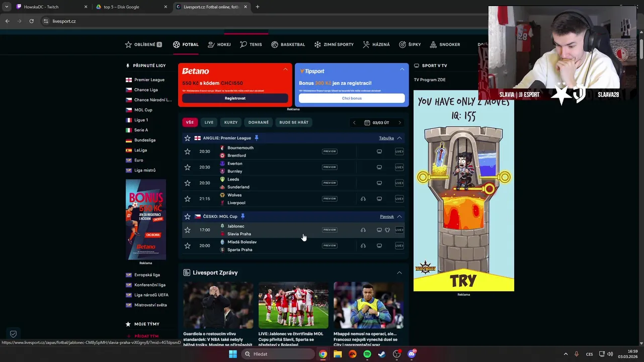Screen dimensions: 644x362
Task: Unpin the Premier League pin icon
Action: pyautogui.click(x=257, y=138)
